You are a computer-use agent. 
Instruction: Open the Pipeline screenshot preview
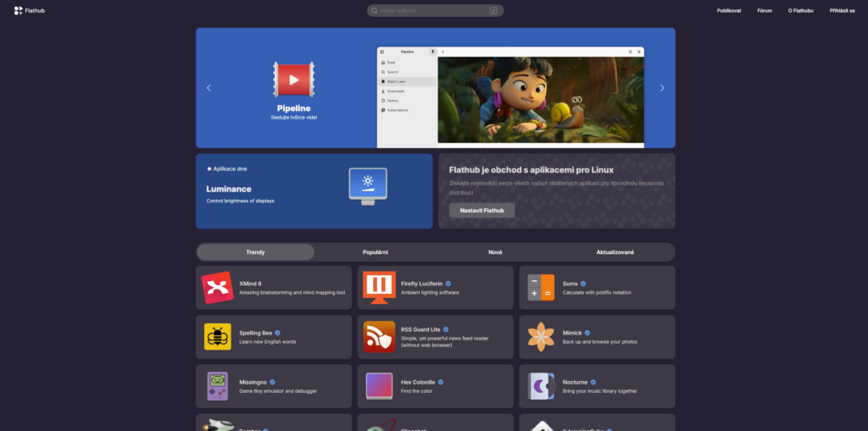point(510,97)
